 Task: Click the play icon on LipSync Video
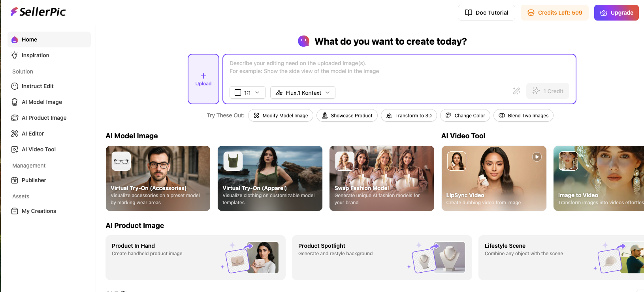(x=537, y=157)
